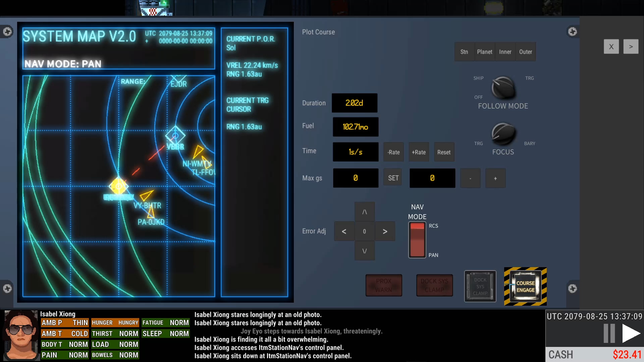Image resolution: width=644 pixels, height=362 pixels.
Task: Click the > next panel arrow button
Action: pyautogui.click(x=631, y=47)
